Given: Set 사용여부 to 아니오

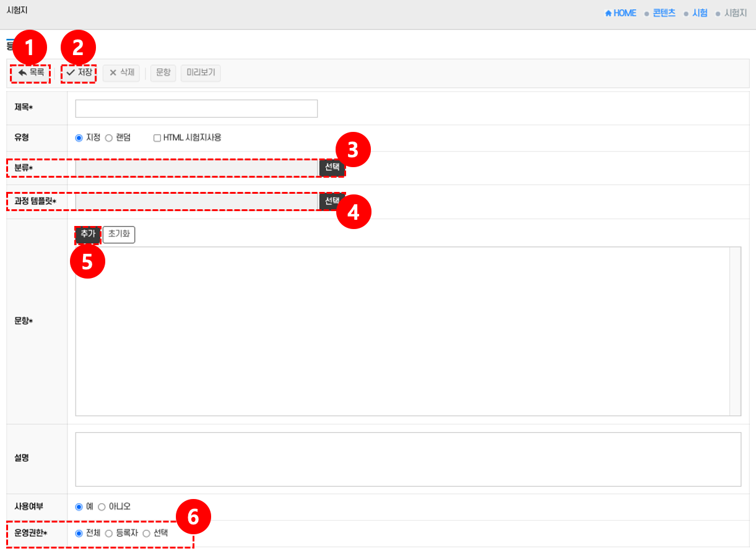Looking at the screenshot, I should click(x=102, y=507).
